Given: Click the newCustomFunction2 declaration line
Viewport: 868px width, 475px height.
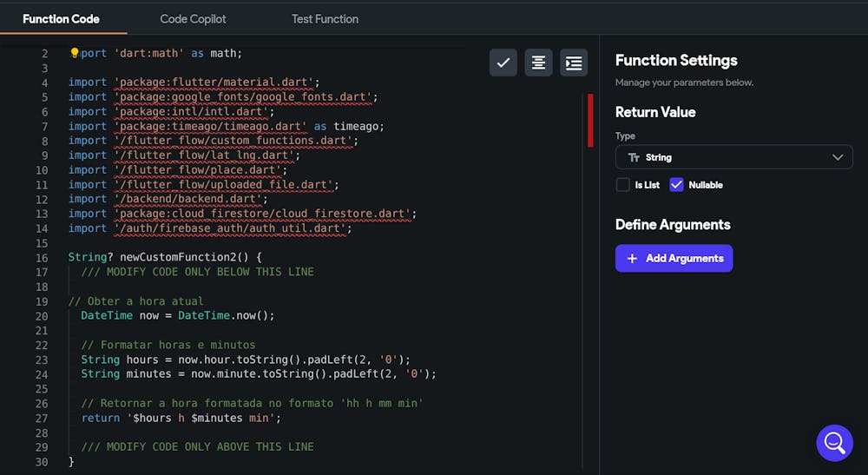Looking at the screenshot, I should tap(164, 257).
